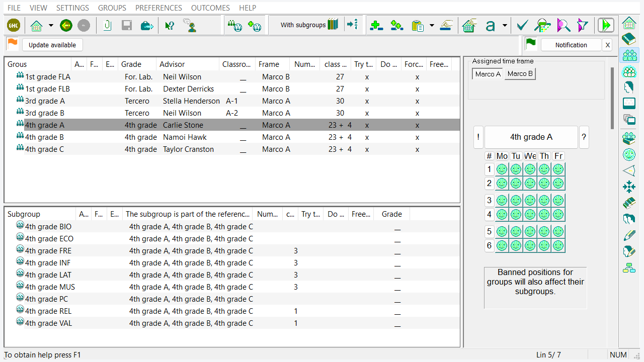
Task: Open dropdown arrow next to home icon
Action: coord(51,25)
